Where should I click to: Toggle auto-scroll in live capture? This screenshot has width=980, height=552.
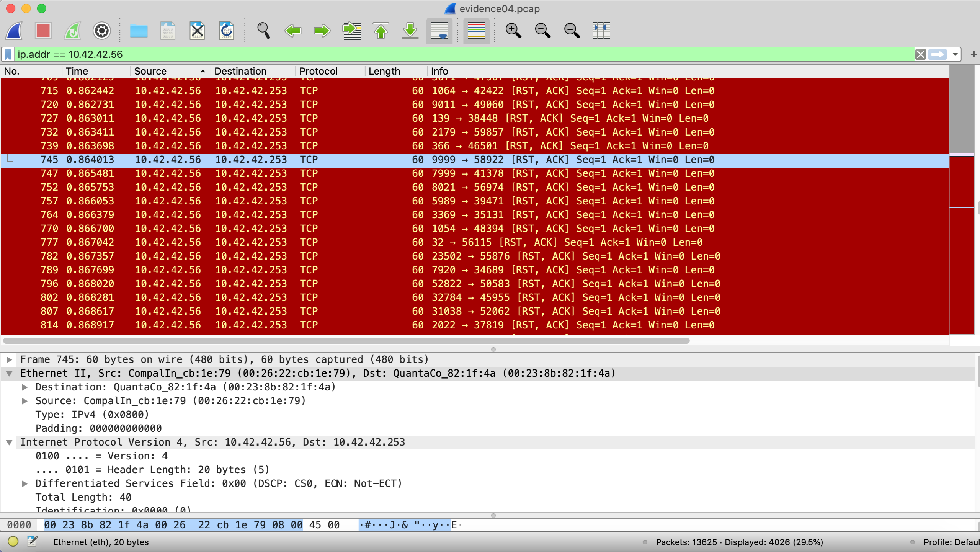[x=439, y=31]
